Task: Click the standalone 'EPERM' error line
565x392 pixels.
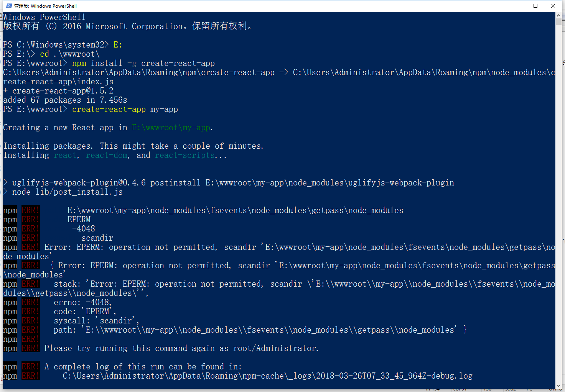Action: coord(79,220)
